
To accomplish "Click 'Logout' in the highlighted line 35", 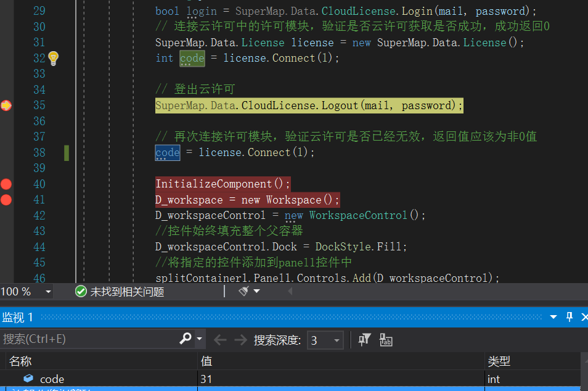I will 340,105.
